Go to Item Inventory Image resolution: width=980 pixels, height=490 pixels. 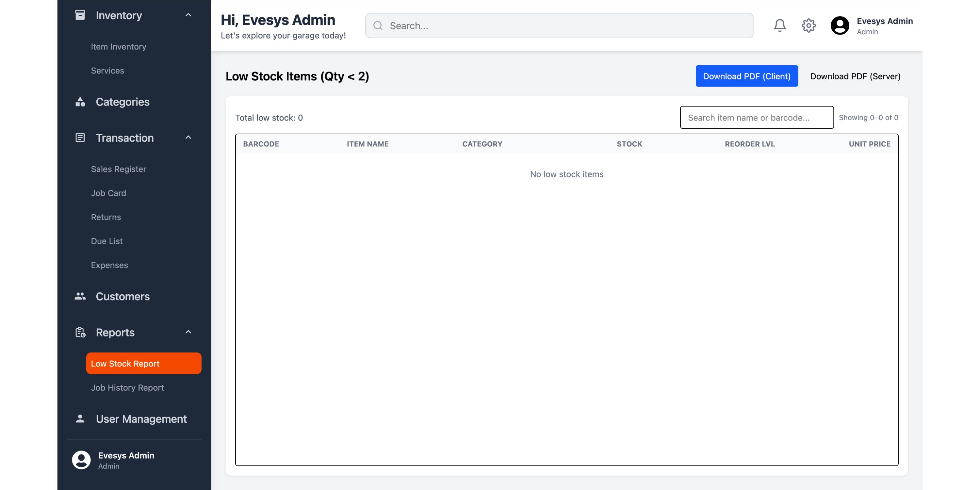(118, 46)
